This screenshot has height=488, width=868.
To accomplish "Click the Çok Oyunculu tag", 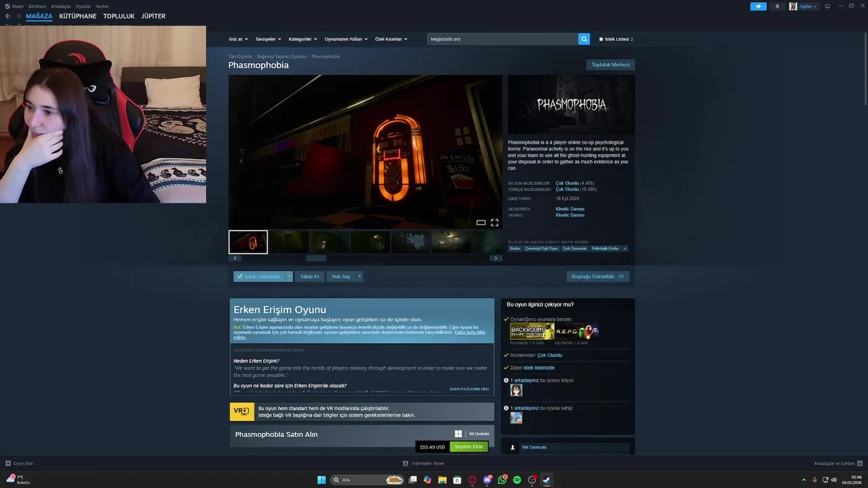I will tap(574, 249).
